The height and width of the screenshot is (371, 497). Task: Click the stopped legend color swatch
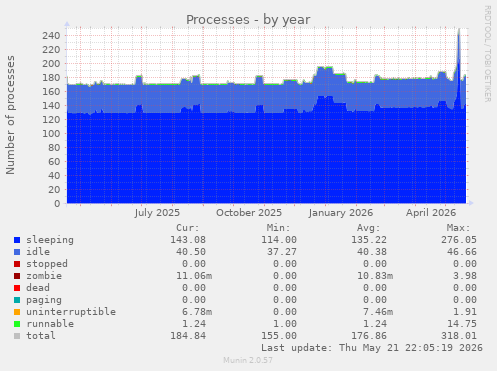(17, 264)
